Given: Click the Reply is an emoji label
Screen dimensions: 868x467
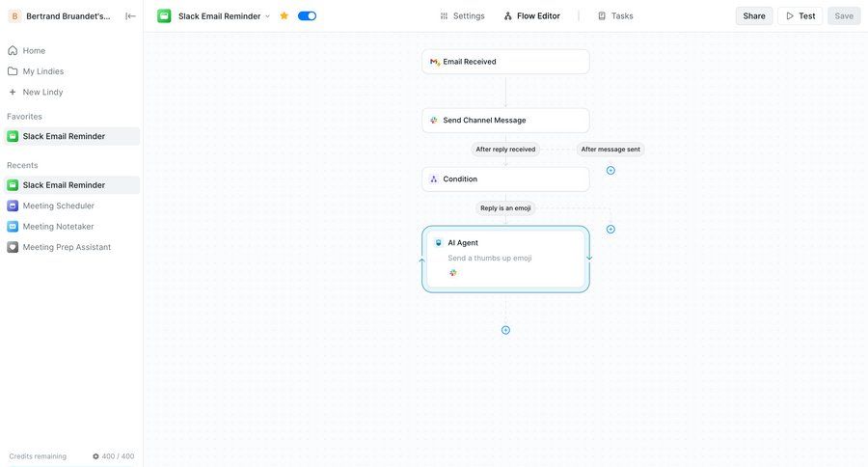Looking at the screenshot, I should click(505, 208).
